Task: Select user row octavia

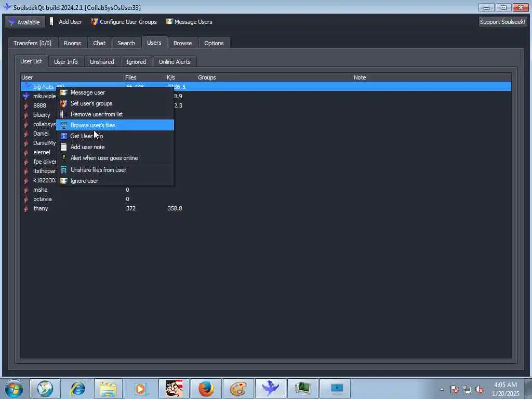Action: coord(265,199)
